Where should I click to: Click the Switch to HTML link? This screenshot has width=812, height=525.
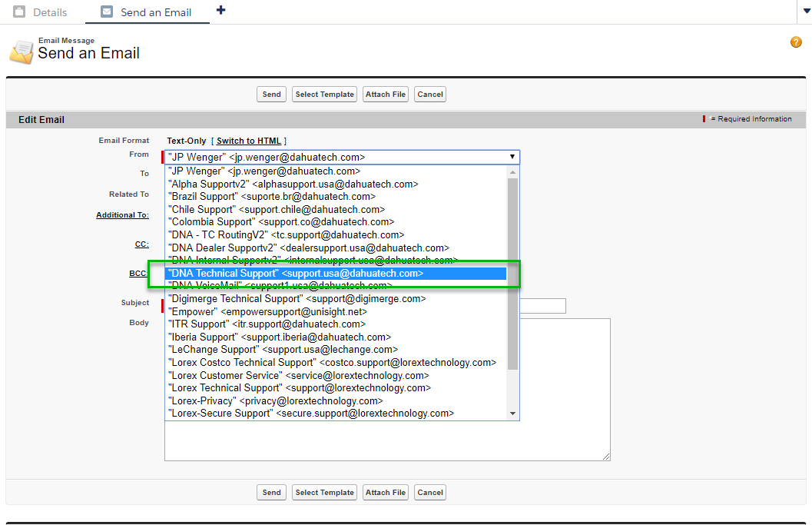(x=249, y=141)
